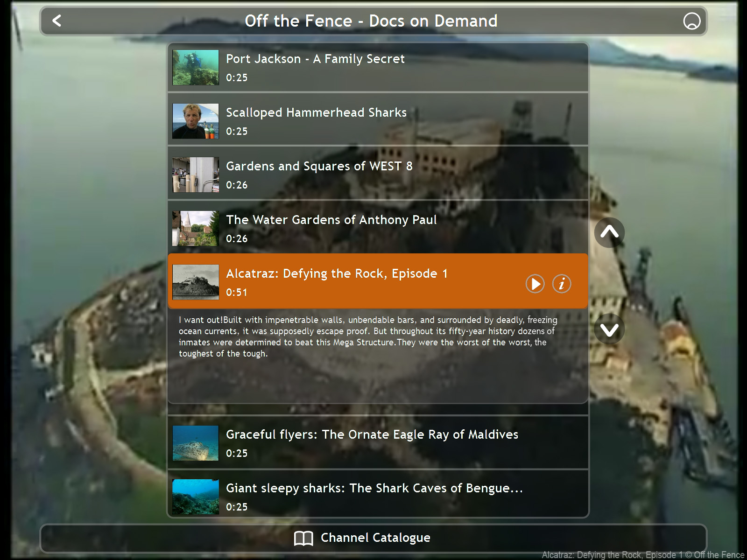Select Graceful flyers: Ornate Eagle Ray entry

(378, 443)
